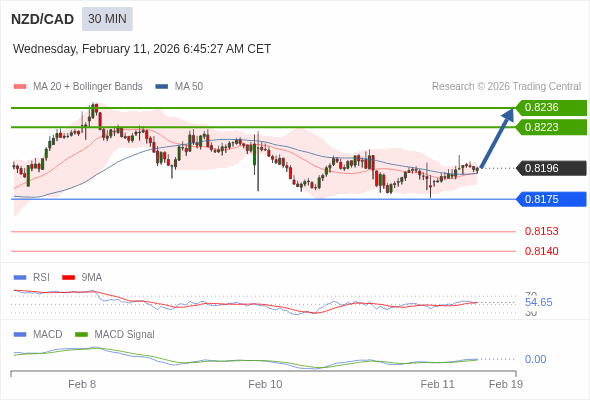Click the 'Feb 11' axis label

click(438, 384)
